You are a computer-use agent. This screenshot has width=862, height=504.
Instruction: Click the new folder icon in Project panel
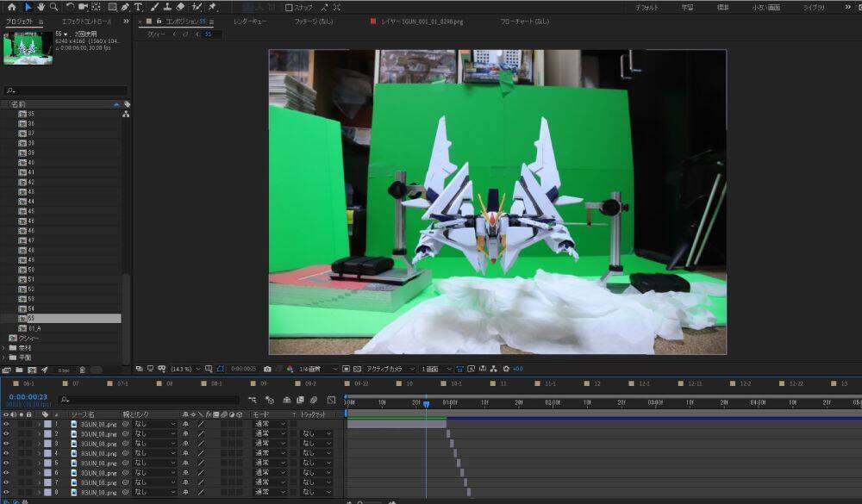(19, 370)
